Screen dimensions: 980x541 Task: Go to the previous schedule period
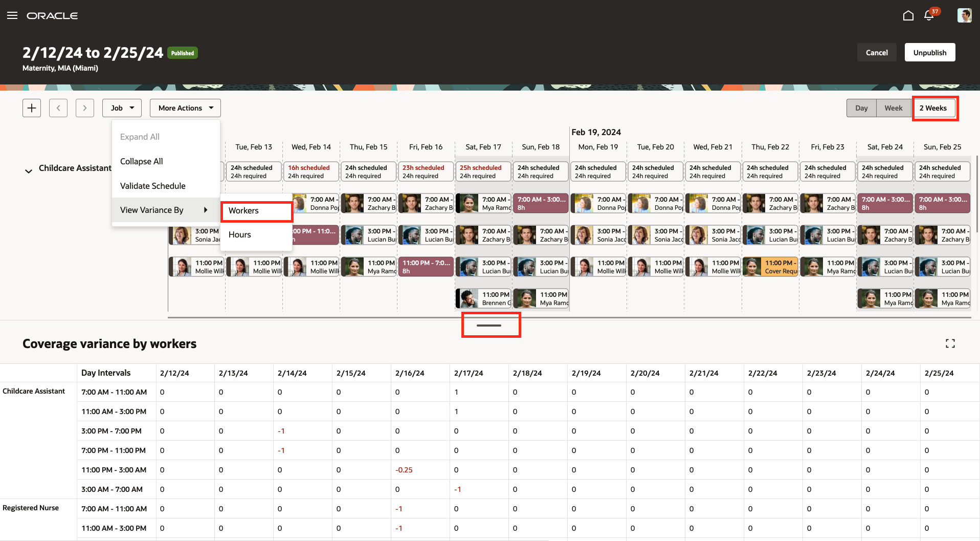click(x=58, y=108)
